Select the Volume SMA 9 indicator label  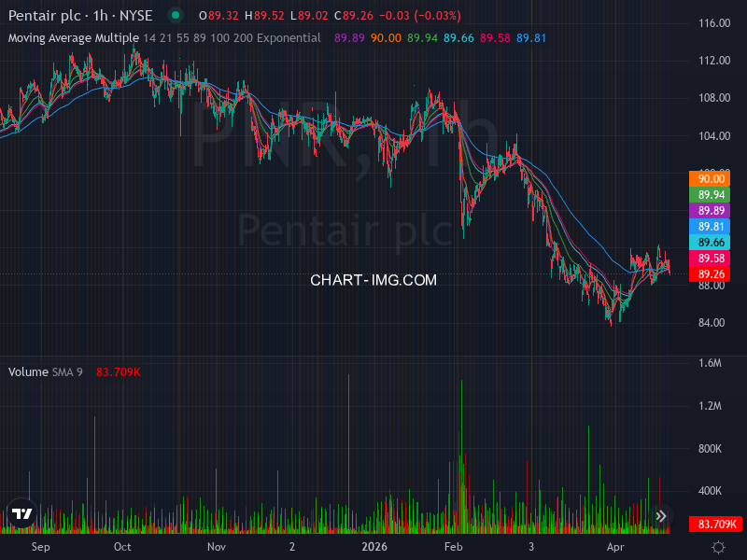(45, 371)
